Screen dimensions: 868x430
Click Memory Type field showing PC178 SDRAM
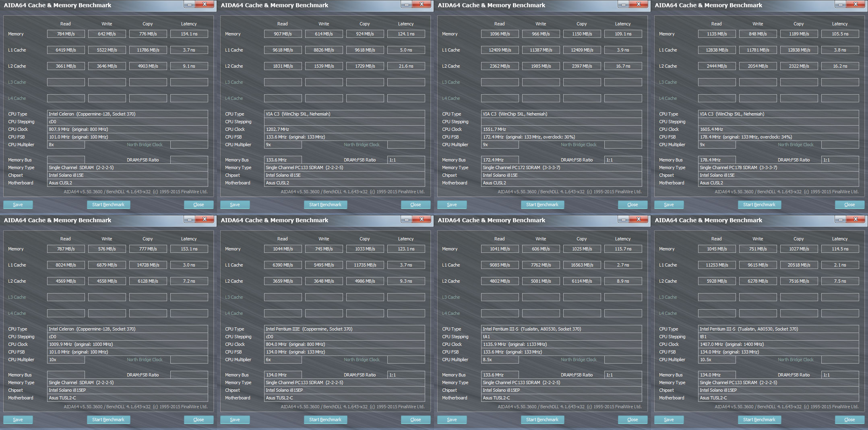778,167
